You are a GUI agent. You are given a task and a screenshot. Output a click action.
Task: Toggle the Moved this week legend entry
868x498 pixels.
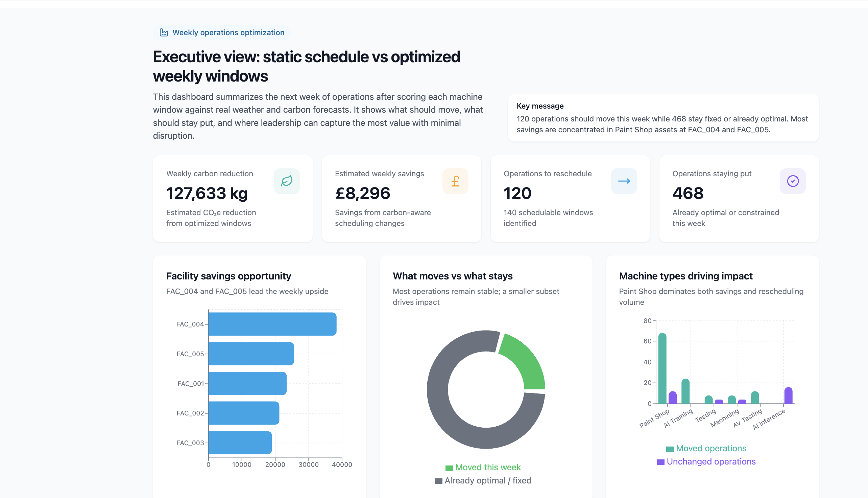(488, 467)
